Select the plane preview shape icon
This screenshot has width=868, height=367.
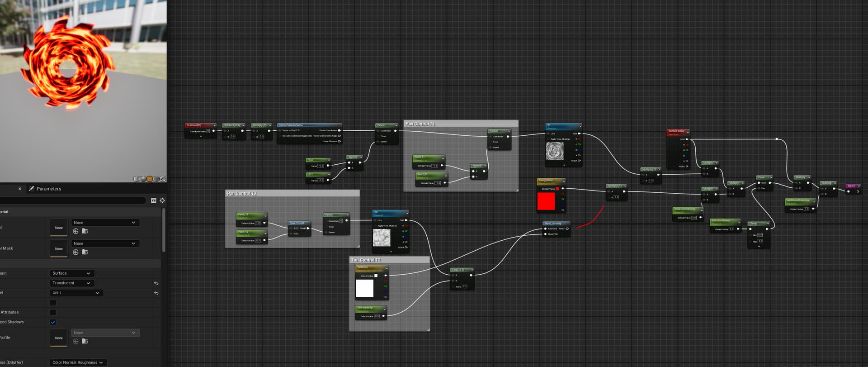tap(150, 179)
